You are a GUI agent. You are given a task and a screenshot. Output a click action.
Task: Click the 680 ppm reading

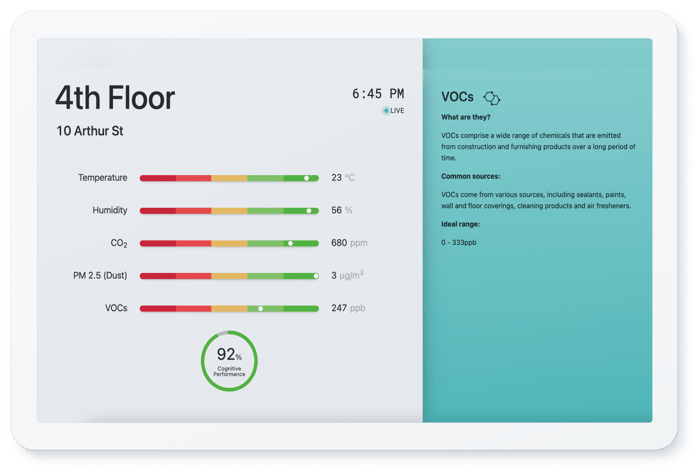pos(349,243)
